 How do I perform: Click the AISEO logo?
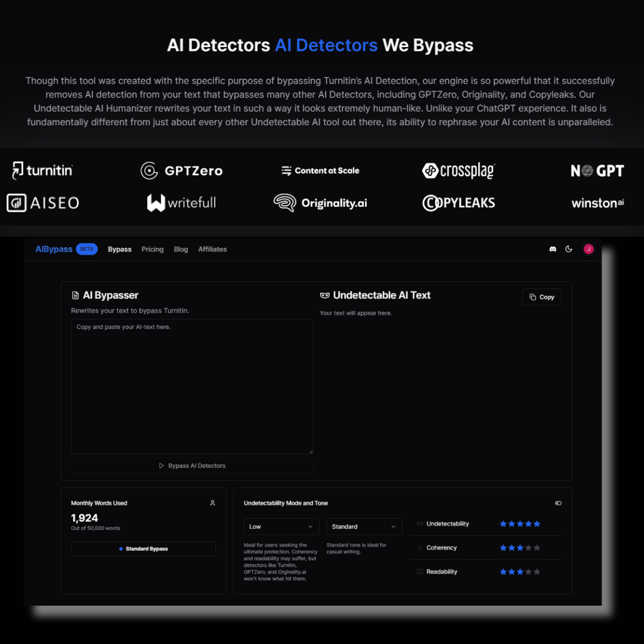(43, 203)
